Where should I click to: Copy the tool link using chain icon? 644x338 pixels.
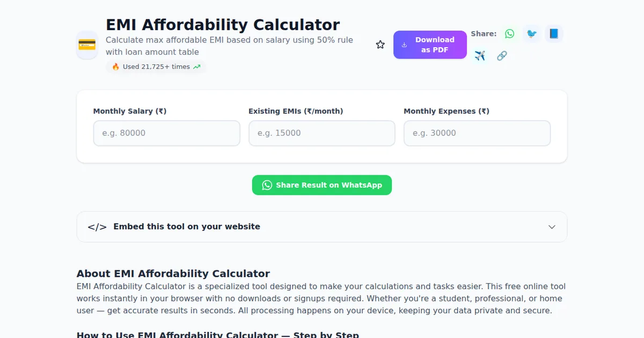(502, 55)
